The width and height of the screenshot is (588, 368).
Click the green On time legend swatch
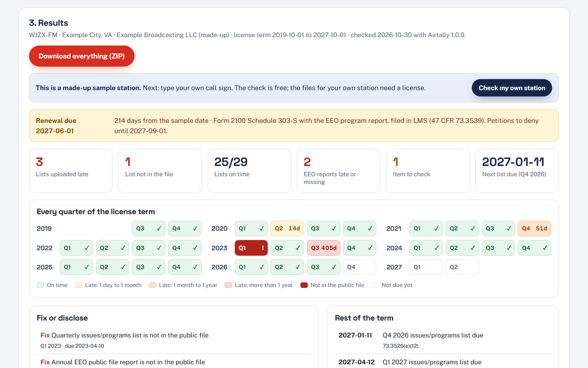[40, 285]
